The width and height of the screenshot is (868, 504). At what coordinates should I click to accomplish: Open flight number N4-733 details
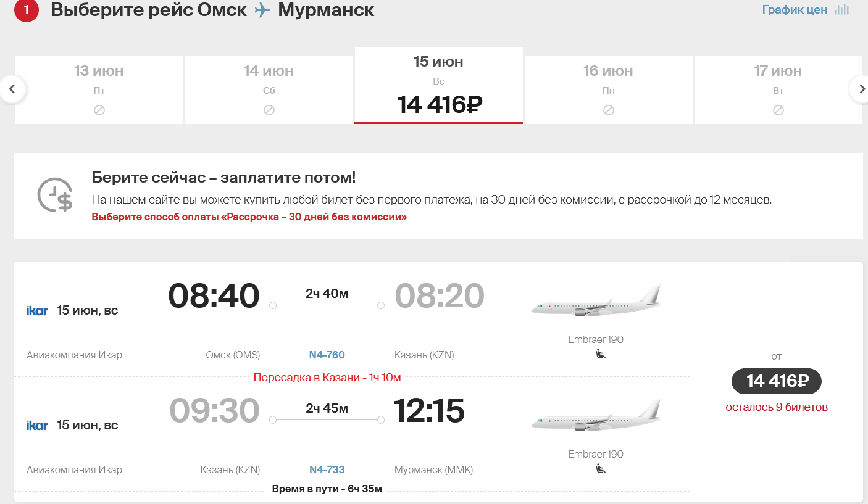(327, 469)
